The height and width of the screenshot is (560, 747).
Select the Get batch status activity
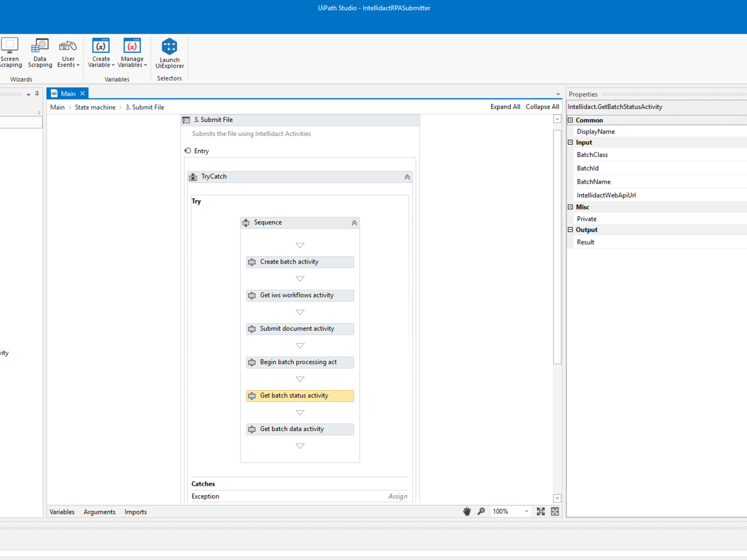pyautogui.click(x=300, y=395)
